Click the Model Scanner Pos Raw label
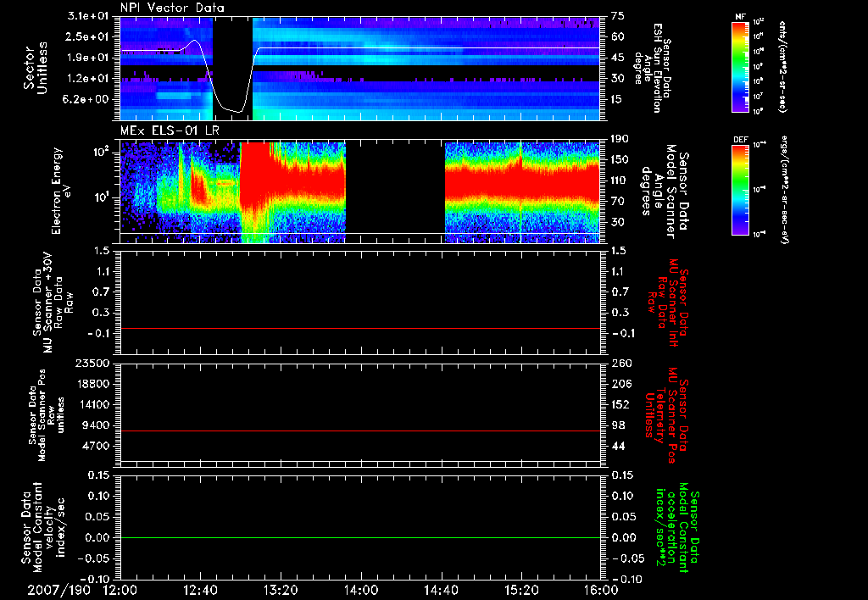The width and height of the screenshot is (868, 600). pyautogui.click(x=46, y=415)
